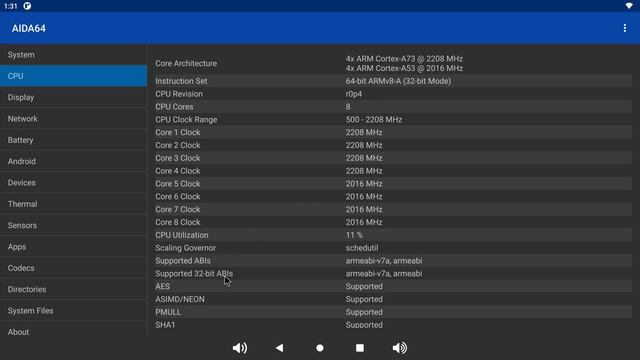This screenshot has height=360, width=640.
Task: Open the Apps section
Action: (73, 247)
